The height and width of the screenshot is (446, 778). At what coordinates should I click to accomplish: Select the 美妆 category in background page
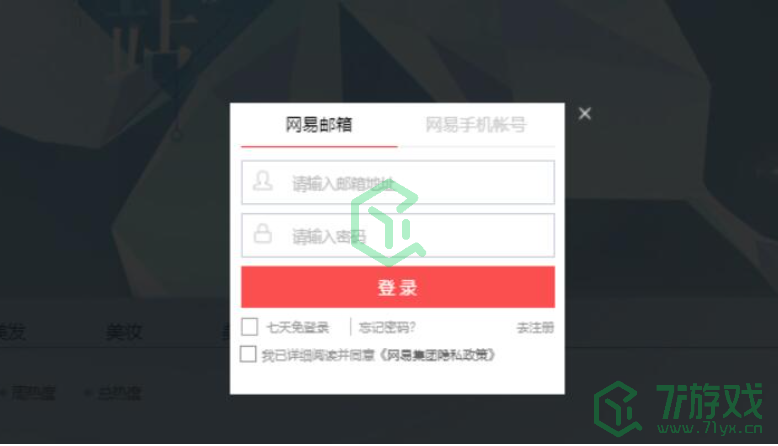click(x=124, y=331)
